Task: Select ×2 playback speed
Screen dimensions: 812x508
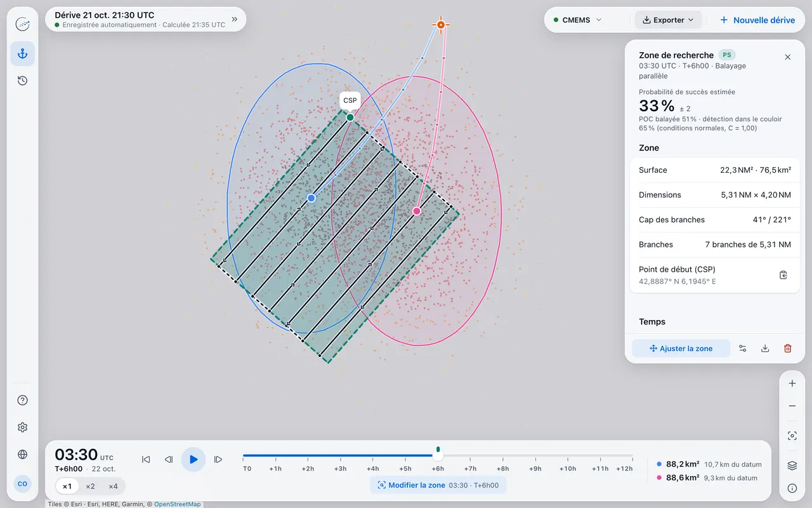Action: (x=90, y=486)
